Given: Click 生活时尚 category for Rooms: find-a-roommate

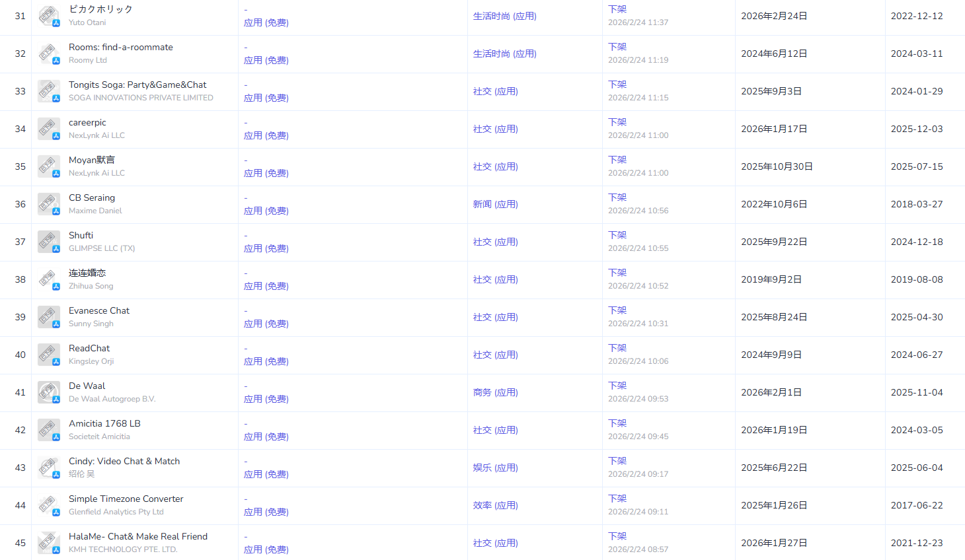Looking at the screenshot, I should (505, 53).
